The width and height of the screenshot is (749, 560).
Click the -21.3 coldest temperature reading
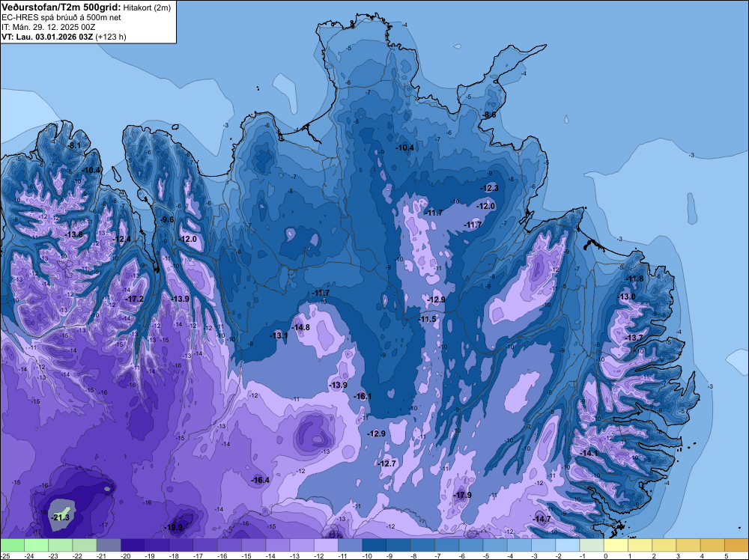point(61,517)
